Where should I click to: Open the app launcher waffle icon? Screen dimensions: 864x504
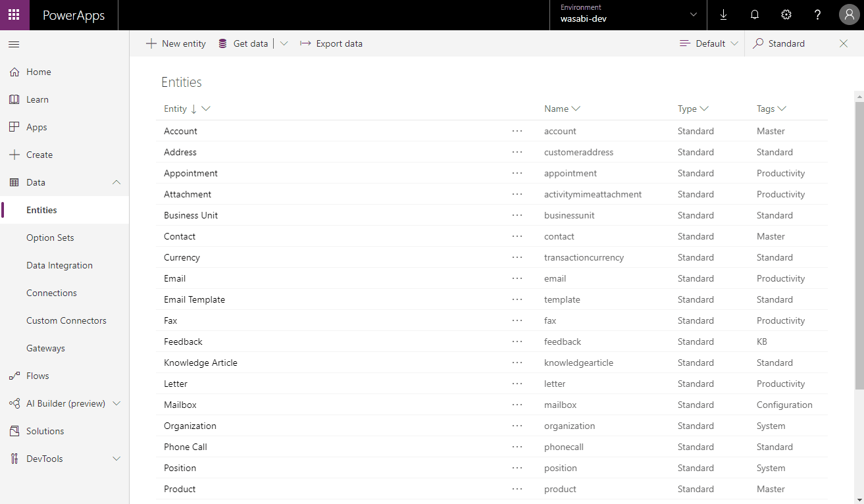point(14,14)
